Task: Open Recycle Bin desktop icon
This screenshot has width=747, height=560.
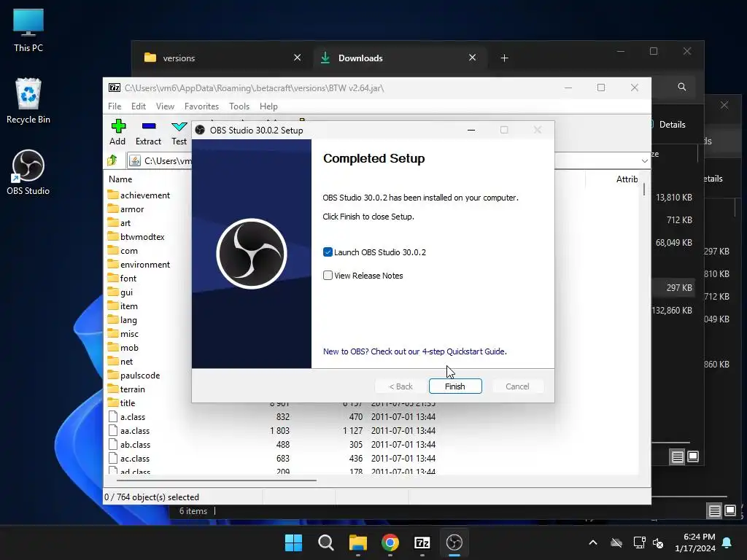Action: tap(28, 101)
